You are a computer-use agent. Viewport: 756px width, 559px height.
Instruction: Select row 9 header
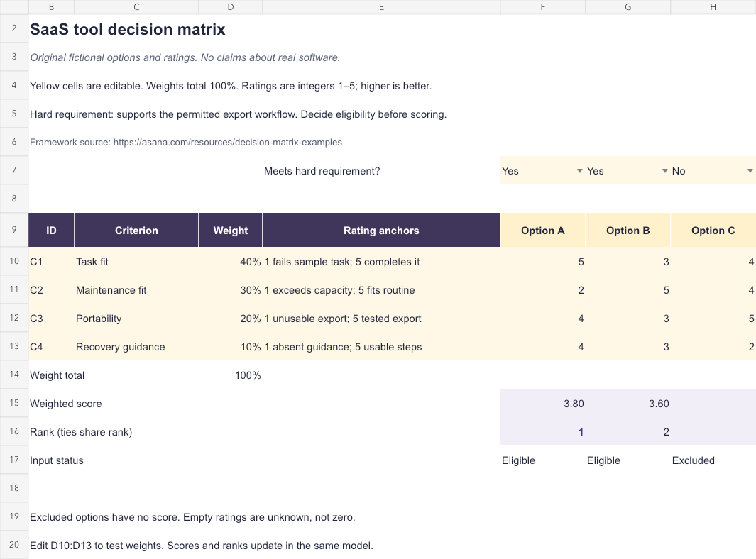pos(14,230)
